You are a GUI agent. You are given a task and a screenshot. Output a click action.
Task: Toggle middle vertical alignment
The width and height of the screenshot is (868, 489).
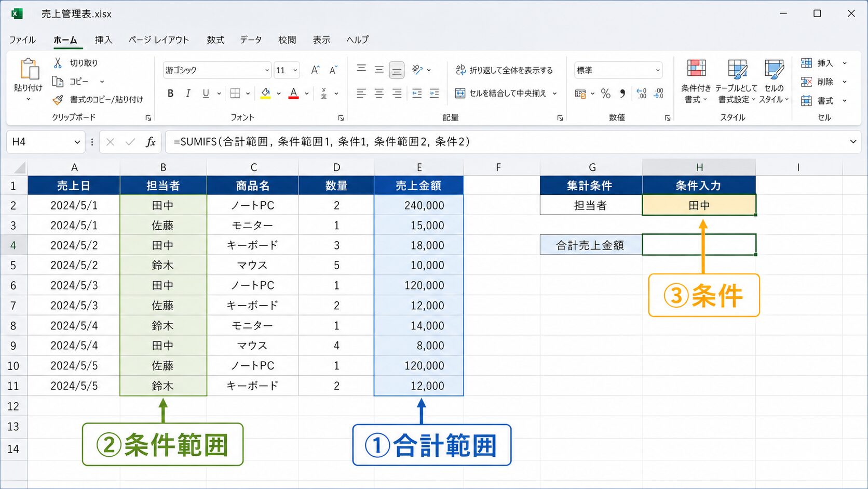[x=379, y=70]
